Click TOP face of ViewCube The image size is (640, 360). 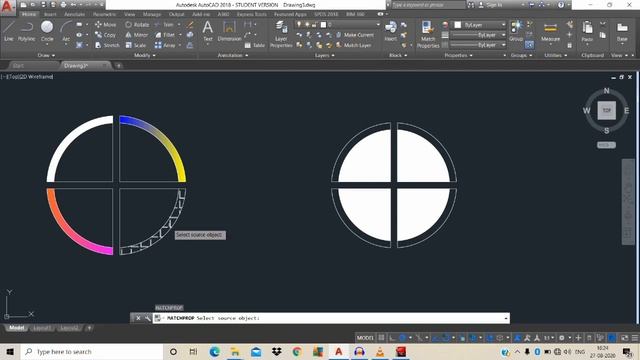coord(607,110)
